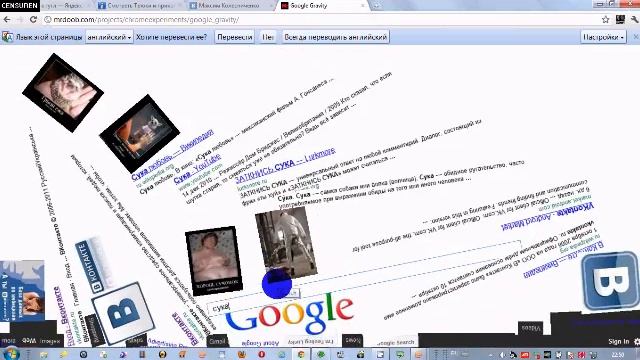Click the Перевести button
Image resolution: width=640 pixels, height=360 pixels.
coord(234,37)
